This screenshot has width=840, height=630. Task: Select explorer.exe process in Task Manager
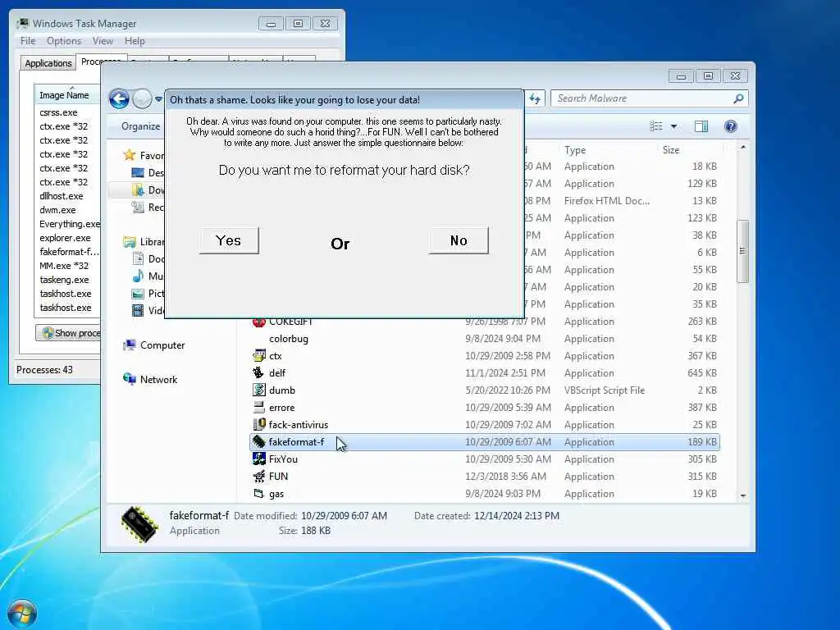tap(65, 238)
